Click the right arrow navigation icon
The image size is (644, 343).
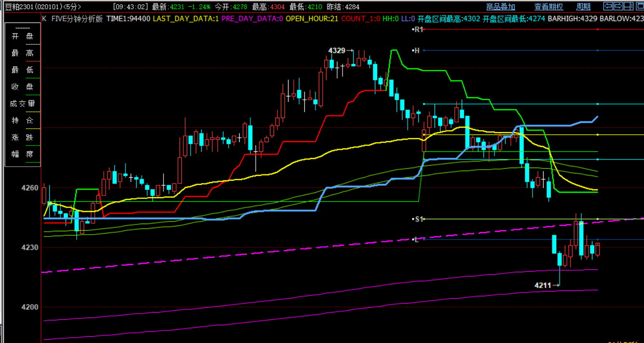point(618,6)
